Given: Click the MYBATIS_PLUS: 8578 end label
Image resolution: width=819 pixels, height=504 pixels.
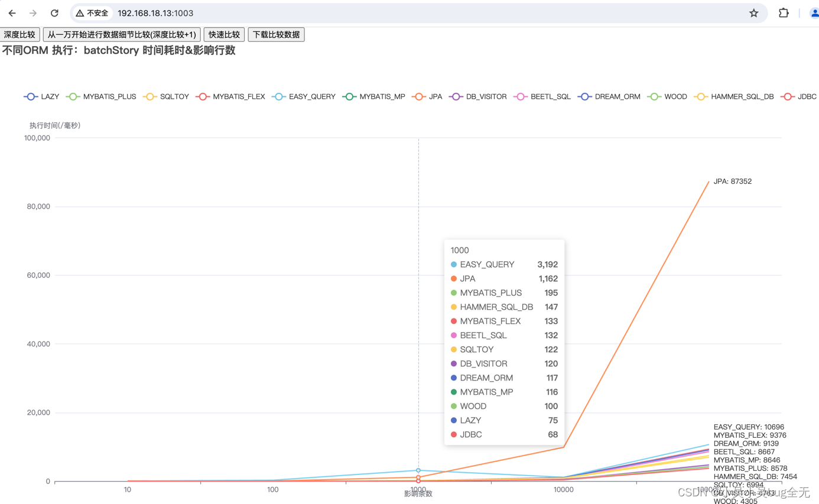Looking at the screenshot, I should click(x=750, y=468).
